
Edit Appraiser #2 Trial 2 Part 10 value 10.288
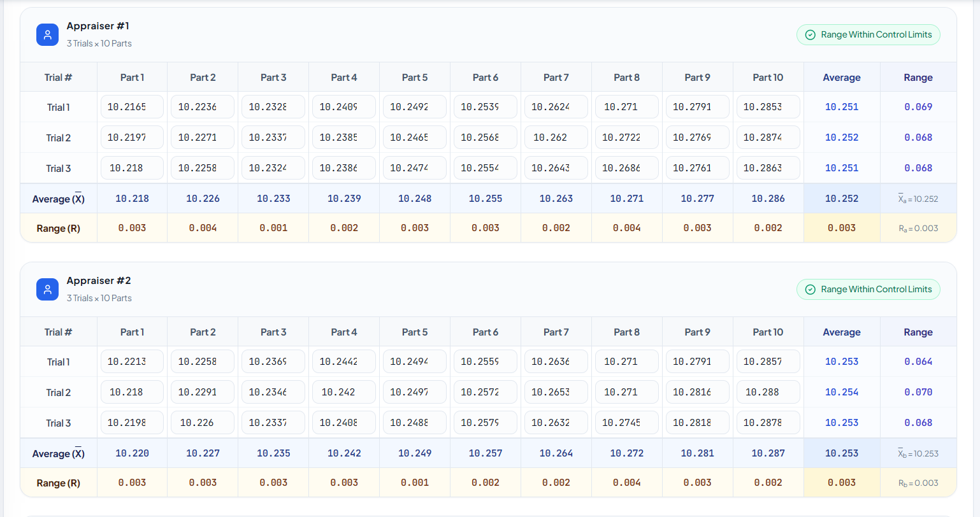click(768, 392)
